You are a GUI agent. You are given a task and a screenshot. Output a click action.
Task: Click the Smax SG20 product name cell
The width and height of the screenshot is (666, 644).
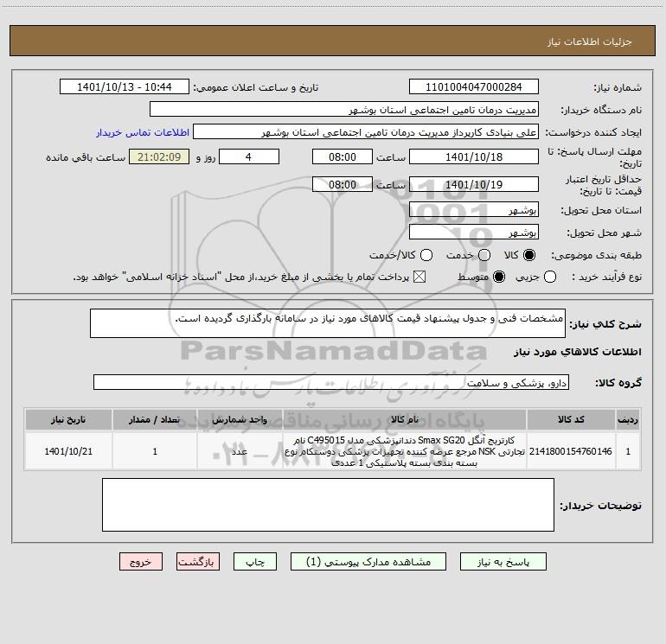(x=405, y=451)
